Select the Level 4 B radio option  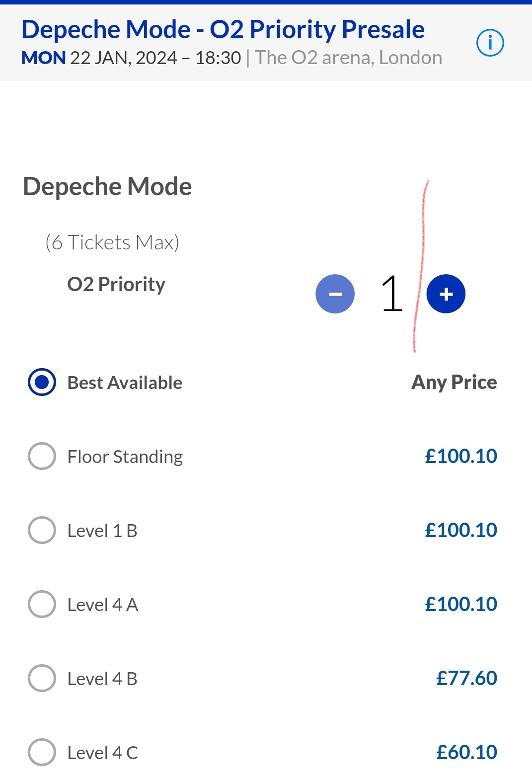point(42,678)
